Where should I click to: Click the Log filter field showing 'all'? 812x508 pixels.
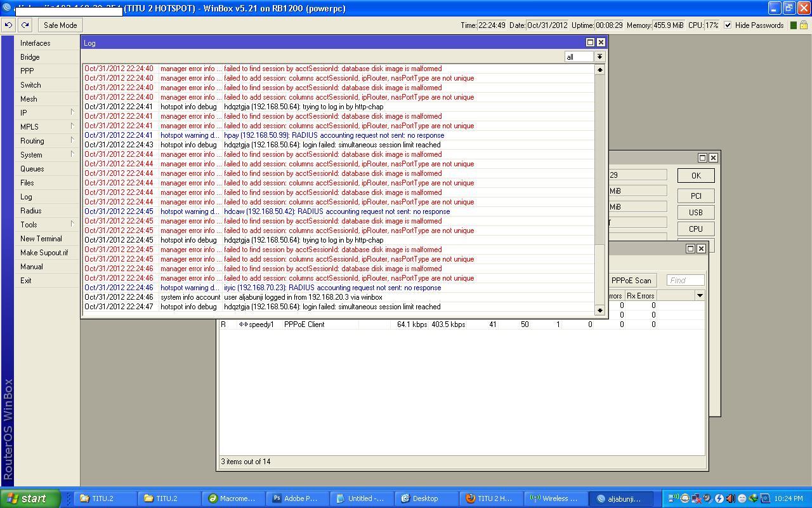(579, 57)
